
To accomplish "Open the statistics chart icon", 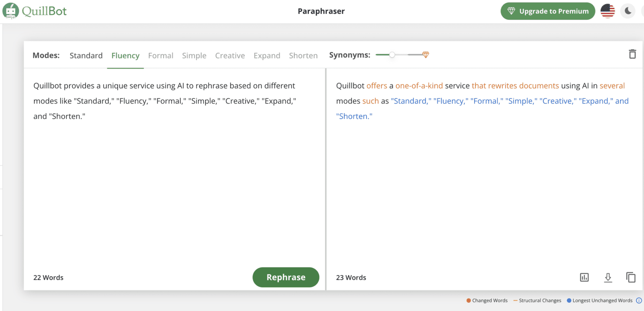I will pyautogui.click(x=584, y=277).
